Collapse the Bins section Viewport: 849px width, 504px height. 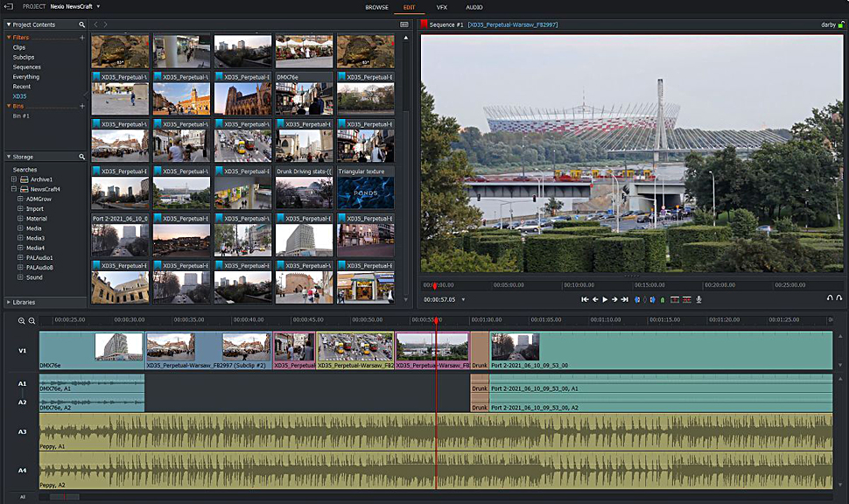9,106
